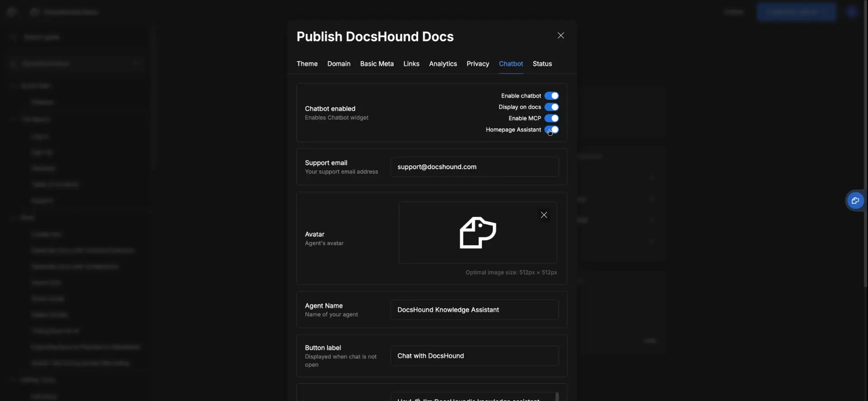The width and height of the screenshot is (868, 401).
Task: Click the 'Optimal image size' hint text
Action: [511, 272]
